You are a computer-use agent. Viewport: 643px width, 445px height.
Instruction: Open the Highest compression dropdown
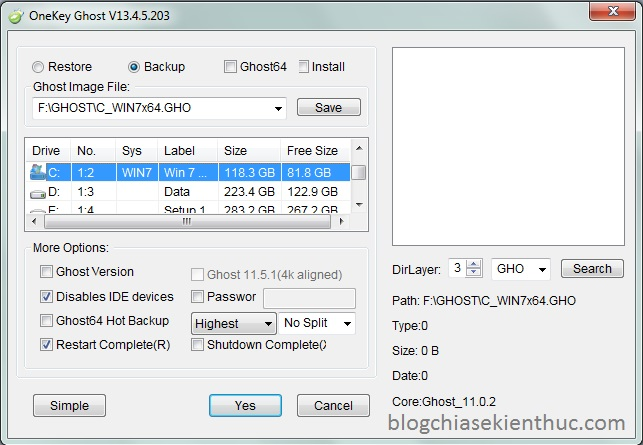(268, 324)
